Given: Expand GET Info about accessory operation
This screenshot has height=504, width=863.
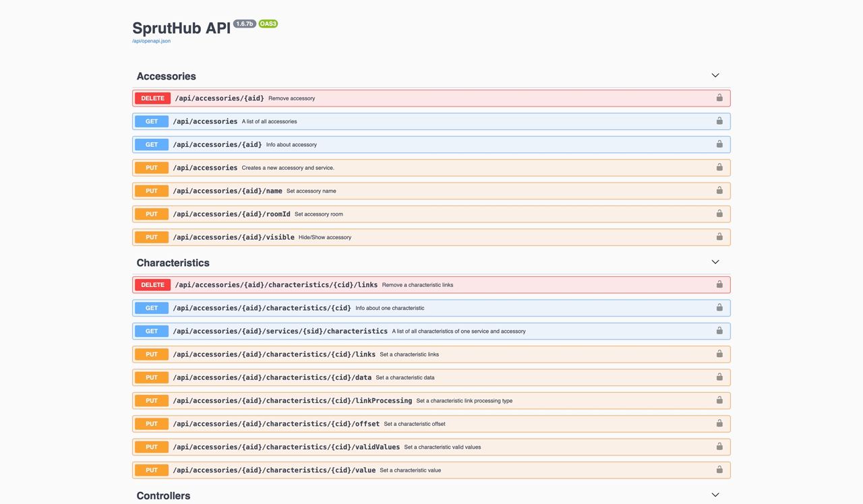Looking at the screenshot, I should (x=431, y=144).
